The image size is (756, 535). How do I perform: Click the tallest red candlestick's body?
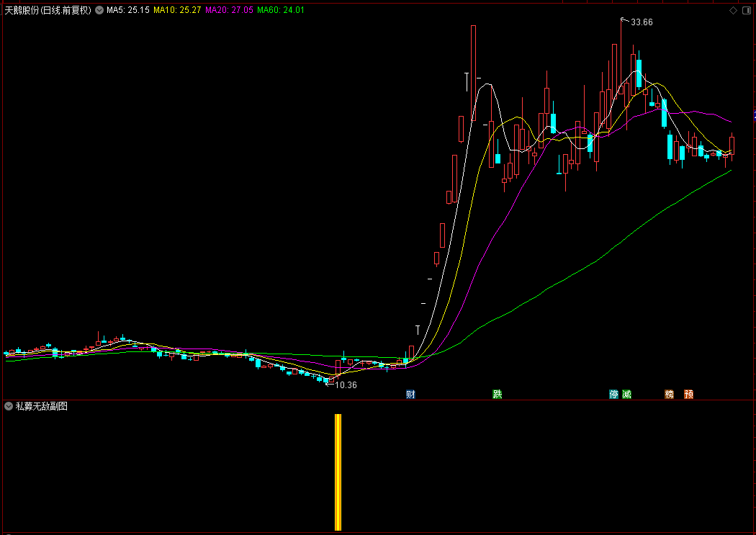[x=474, y=72]
